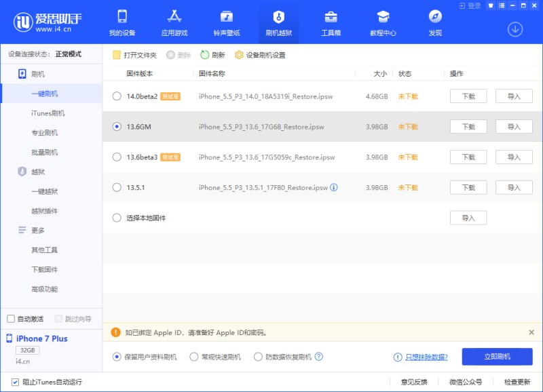Select 越狱插件 in the sidebar

[x=52, y=211]
